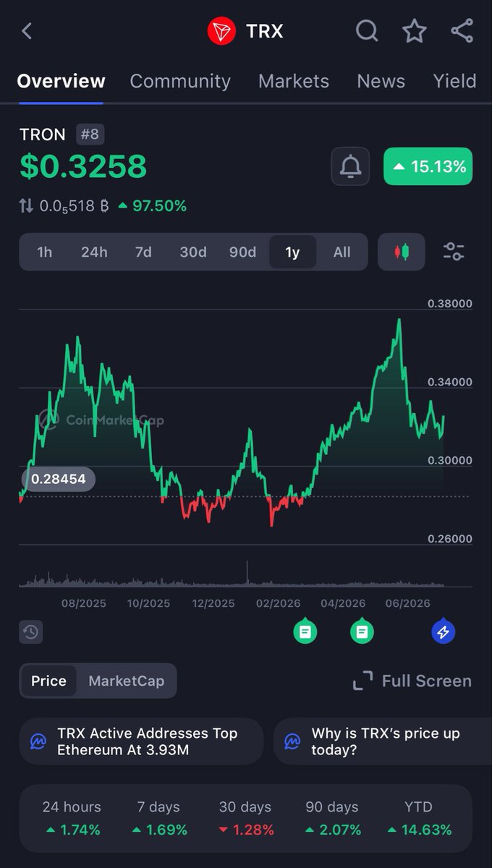The image size is (492, 868).
Task: Open 'Why is TRX's price up today?'
Action: [383, 741]
